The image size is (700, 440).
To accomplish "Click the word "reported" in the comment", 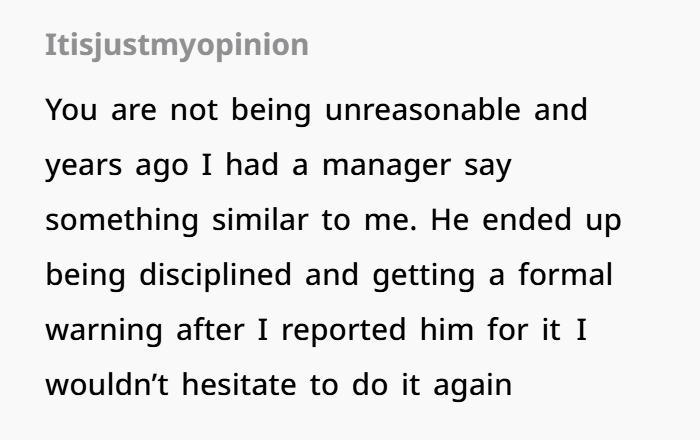I will 344,331.
